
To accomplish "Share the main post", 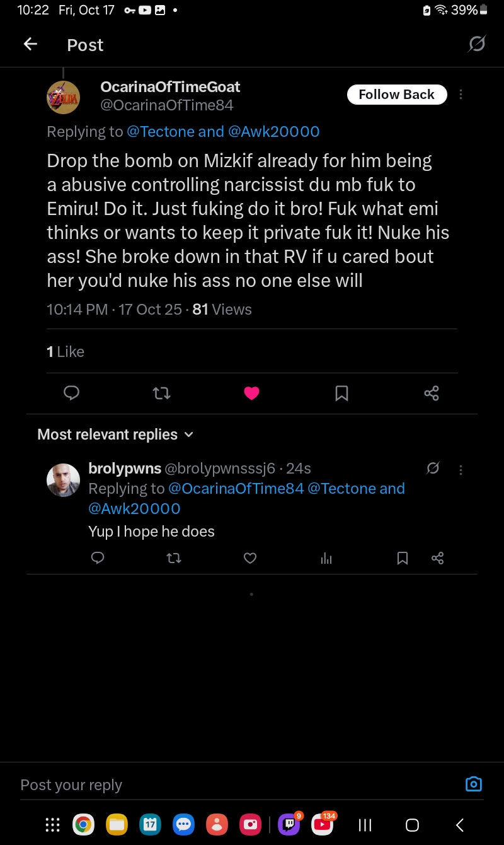I will click(432, 393).
